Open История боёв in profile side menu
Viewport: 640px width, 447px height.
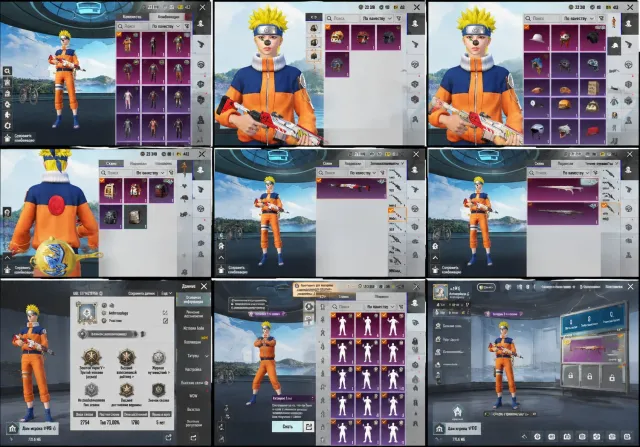click(x=193, y=328)
